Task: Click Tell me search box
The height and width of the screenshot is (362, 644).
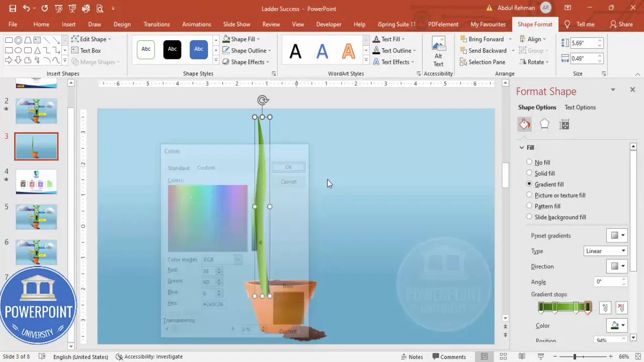Action: [x=580, y=24]
